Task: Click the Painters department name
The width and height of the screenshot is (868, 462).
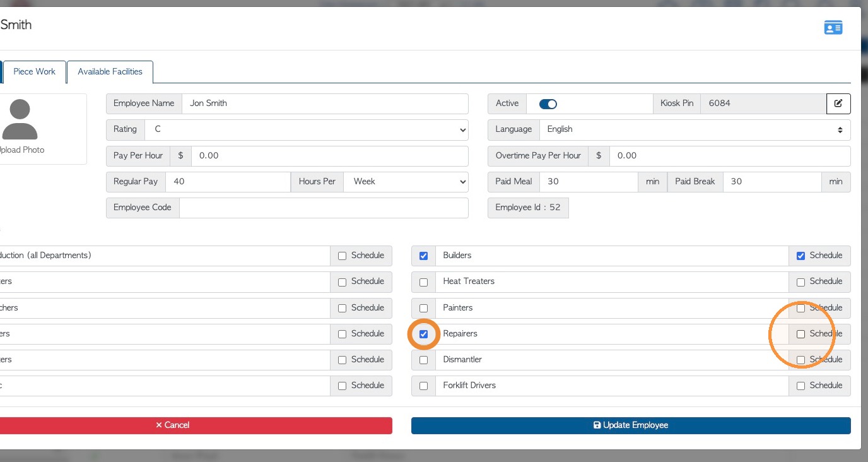Action: click(x=458, y=308)
